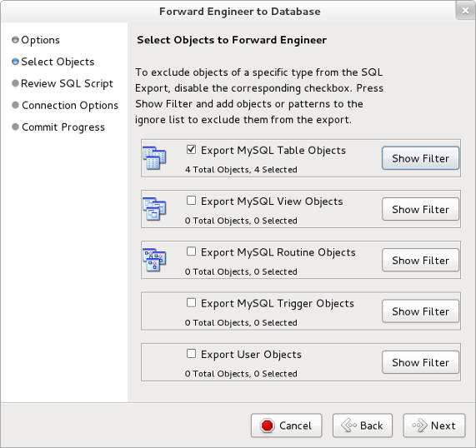476x448 pixels.
Task: Select the Options step label
Action: click(x=40, y=40)
